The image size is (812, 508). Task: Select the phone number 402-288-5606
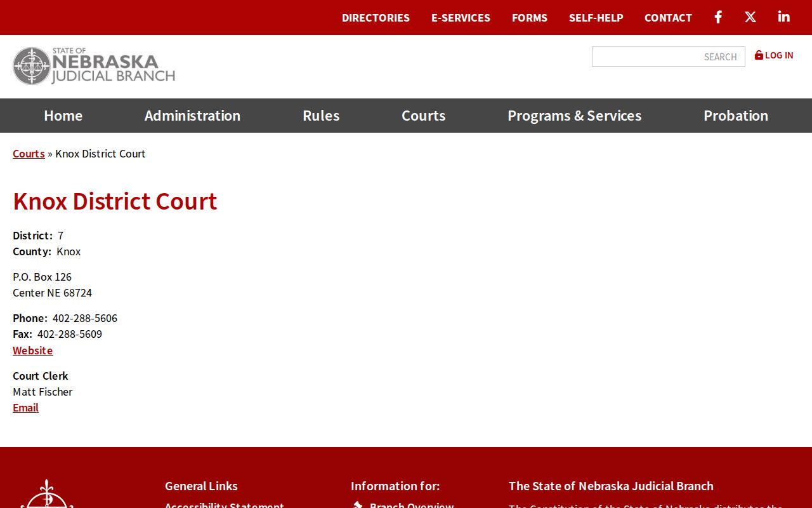(85, 318)
